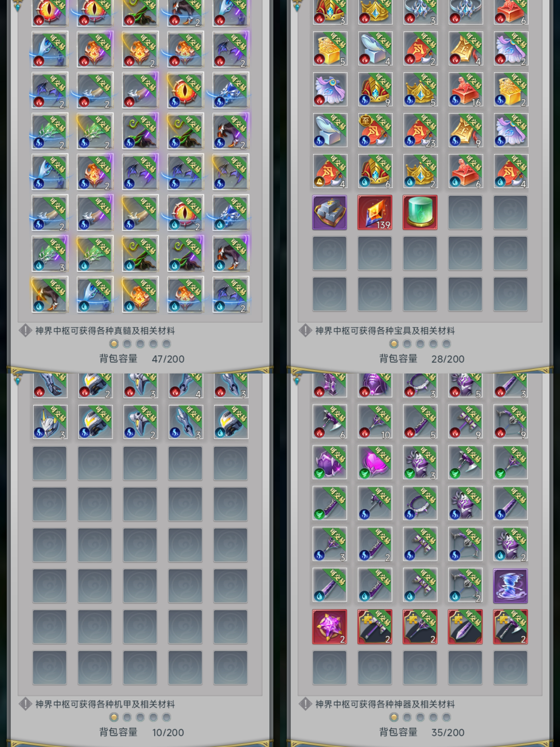Click the exclamation info icon beside 机甲 hint
Screen dimensions: 560x747
click(25, 704)
